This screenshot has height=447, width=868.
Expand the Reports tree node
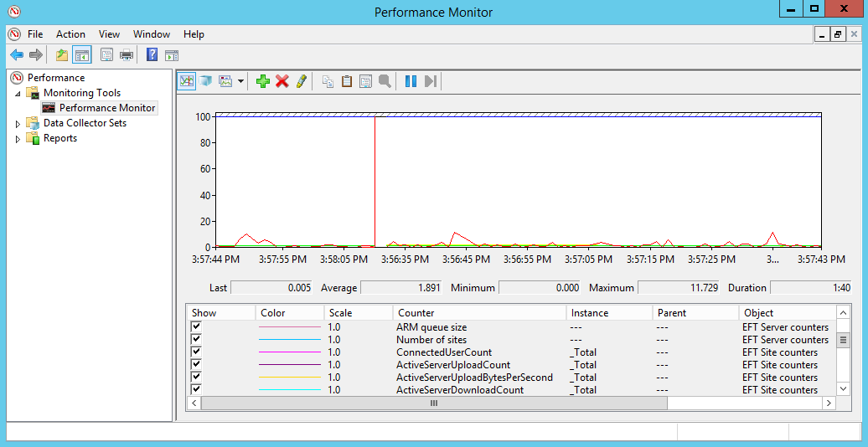(x=18, y=139)
